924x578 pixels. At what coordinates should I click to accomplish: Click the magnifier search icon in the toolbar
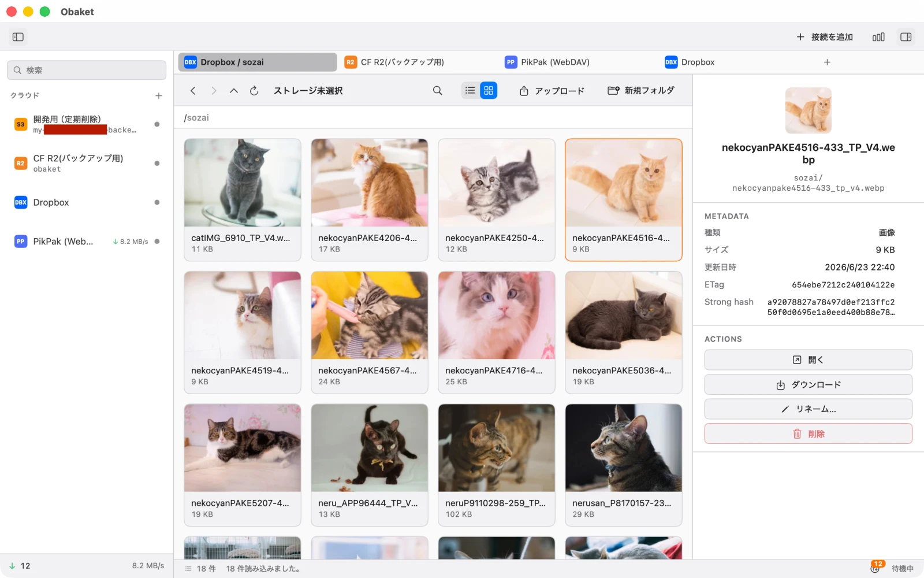click(438, 91)
